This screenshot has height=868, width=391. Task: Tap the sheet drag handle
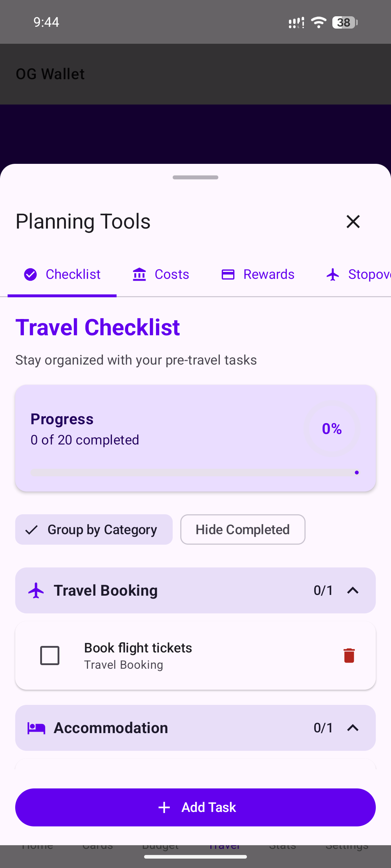[195, 178]
